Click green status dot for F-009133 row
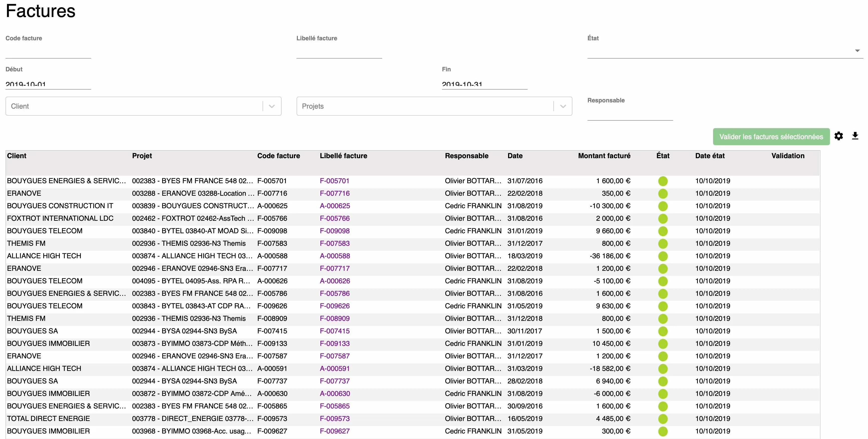868x439 pixels. (663, 344)
